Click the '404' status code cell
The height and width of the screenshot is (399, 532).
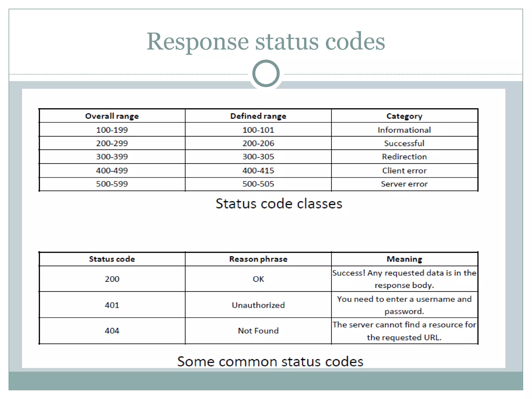[x=112, y=331]
